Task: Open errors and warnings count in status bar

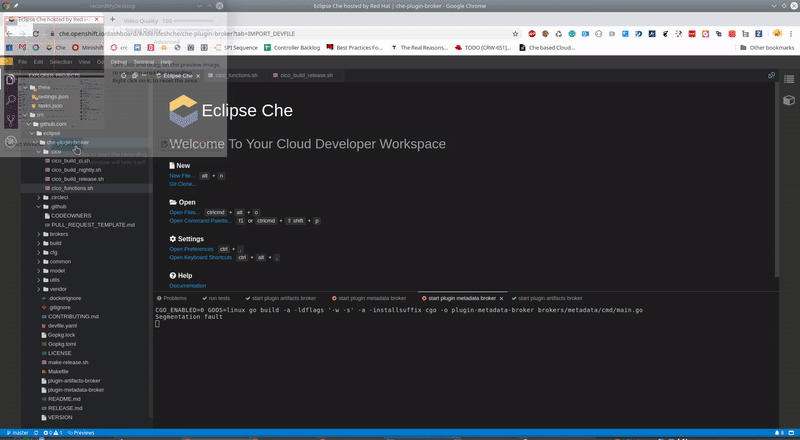Action: [x=53, y=433]
